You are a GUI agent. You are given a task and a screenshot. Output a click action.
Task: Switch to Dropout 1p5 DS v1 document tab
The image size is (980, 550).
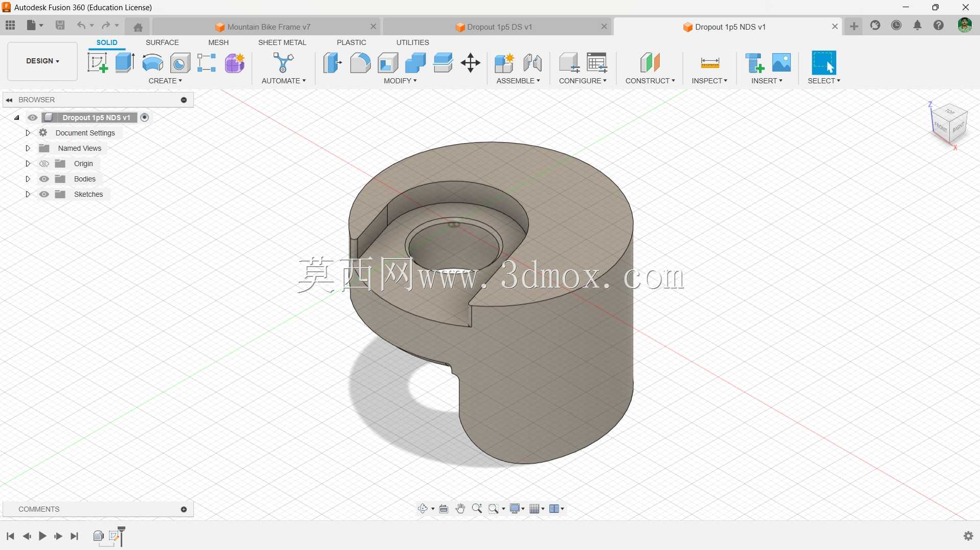(497, 27)
